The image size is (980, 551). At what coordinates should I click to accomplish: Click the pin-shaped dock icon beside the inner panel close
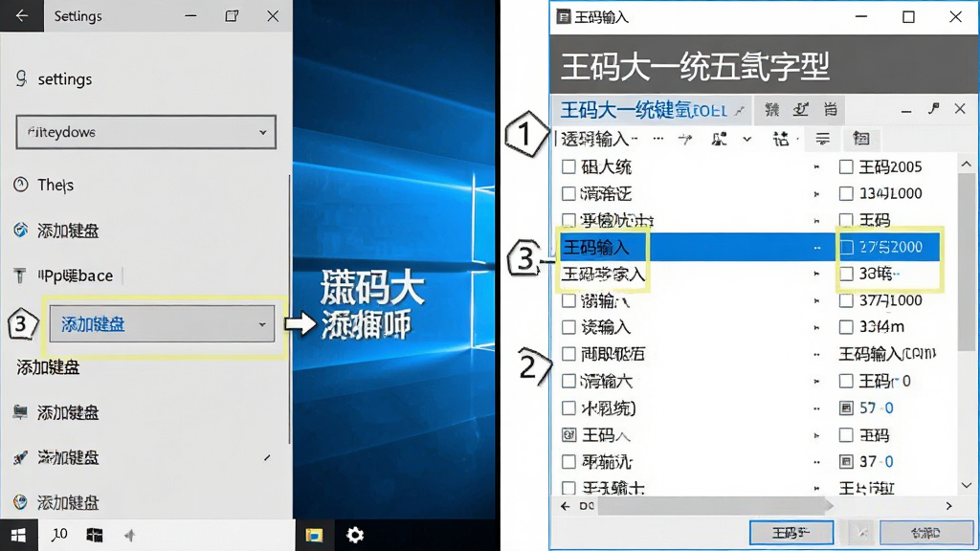(934, 109)
